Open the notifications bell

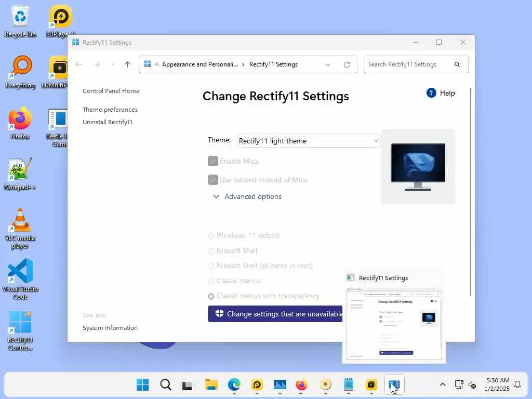tap(517, 384)
